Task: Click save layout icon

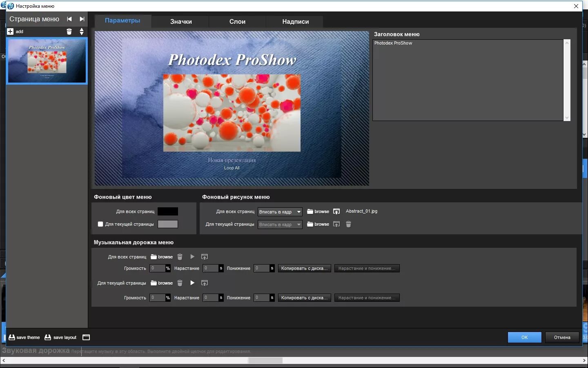Action: tap(48, 337)
